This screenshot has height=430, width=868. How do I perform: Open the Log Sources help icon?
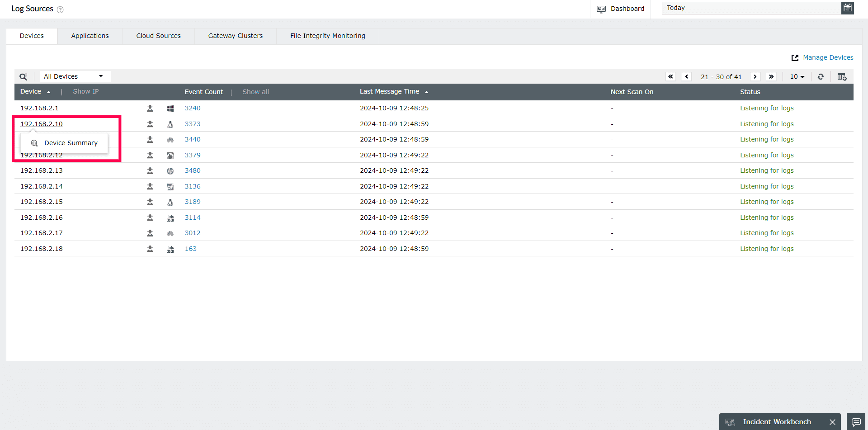(60, 9)
